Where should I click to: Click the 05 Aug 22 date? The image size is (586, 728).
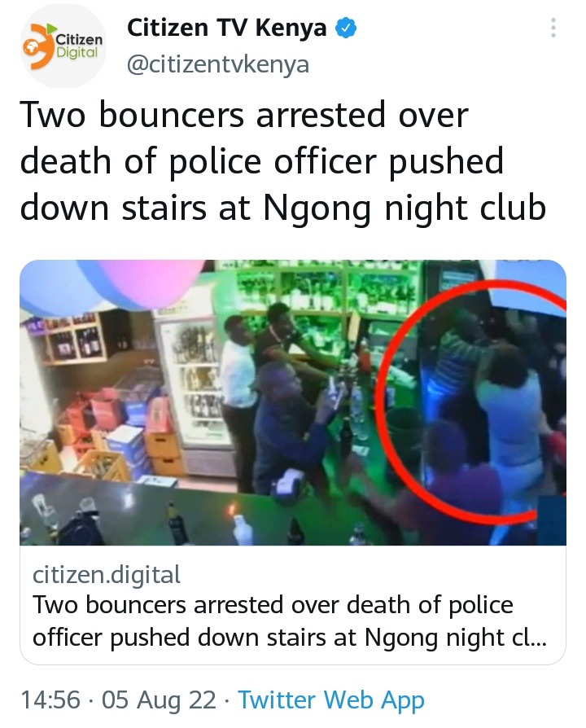click(x=159, y=699)
